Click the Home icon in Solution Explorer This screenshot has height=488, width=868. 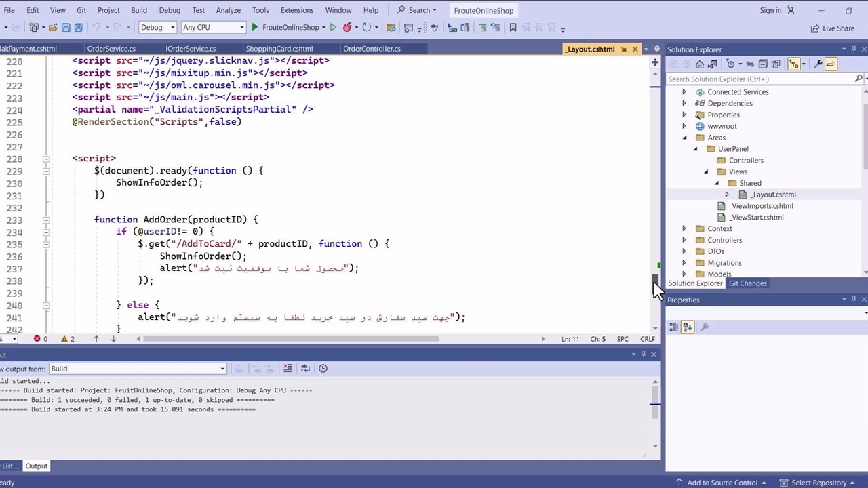(x=700, y=64)
